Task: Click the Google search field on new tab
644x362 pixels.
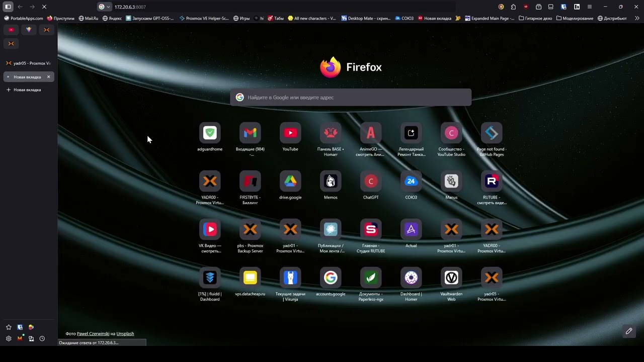Action: click(x=351, y=98)
